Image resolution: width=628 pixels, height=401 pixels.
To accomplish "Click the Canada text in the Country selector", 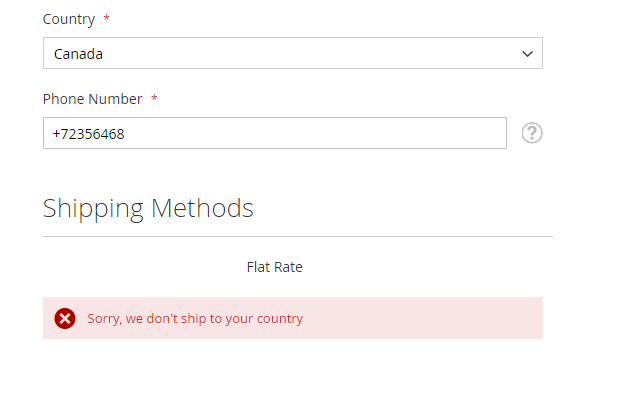I will (78, 54).
